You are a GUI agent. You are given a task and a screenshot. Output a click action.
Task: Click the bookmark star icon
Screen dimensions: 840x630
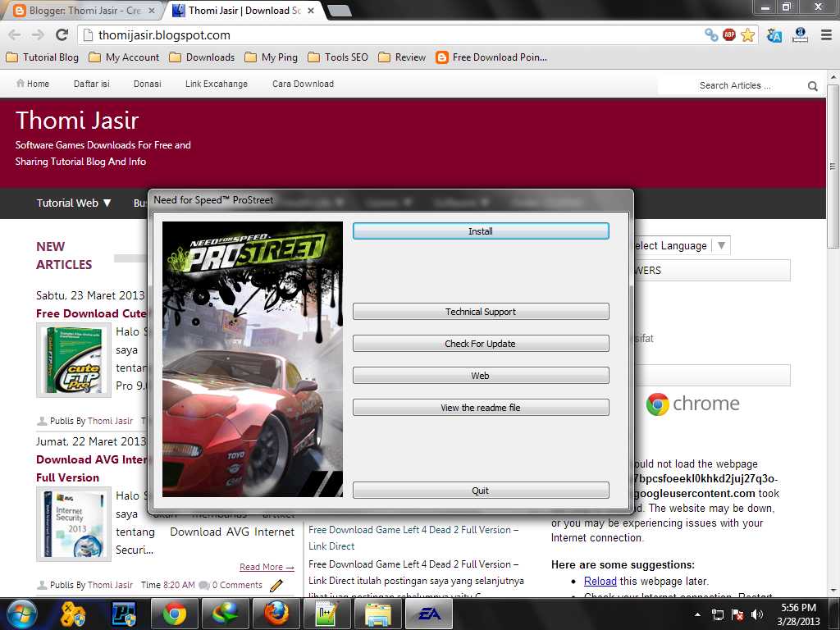point(748,35)
